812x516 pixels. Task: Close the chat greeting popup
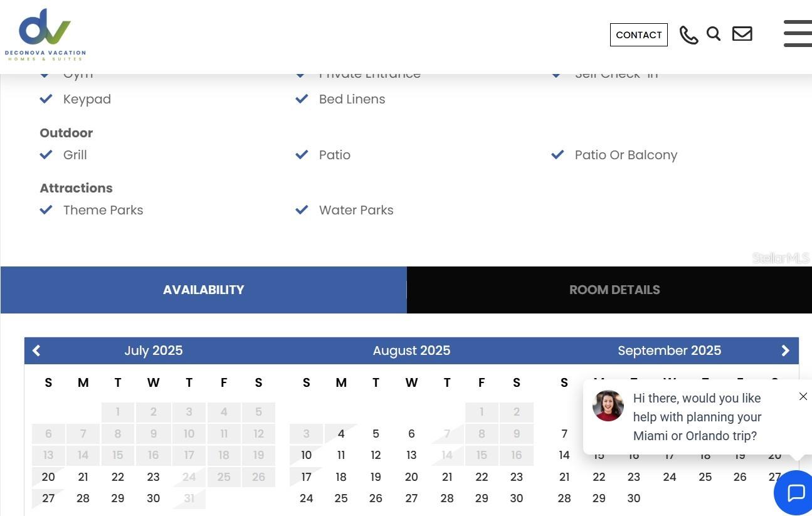803,396
